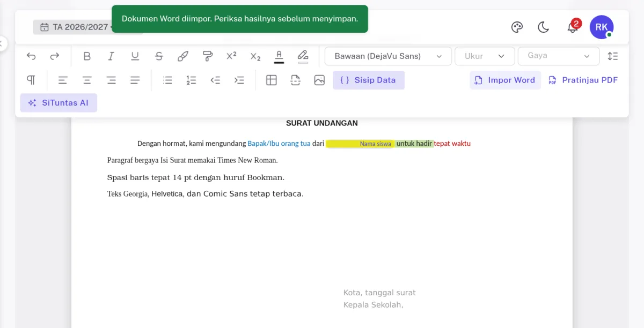The width and height of the screenshot is (644, 328).
Task: Center align the text
Action: point(87,80)
